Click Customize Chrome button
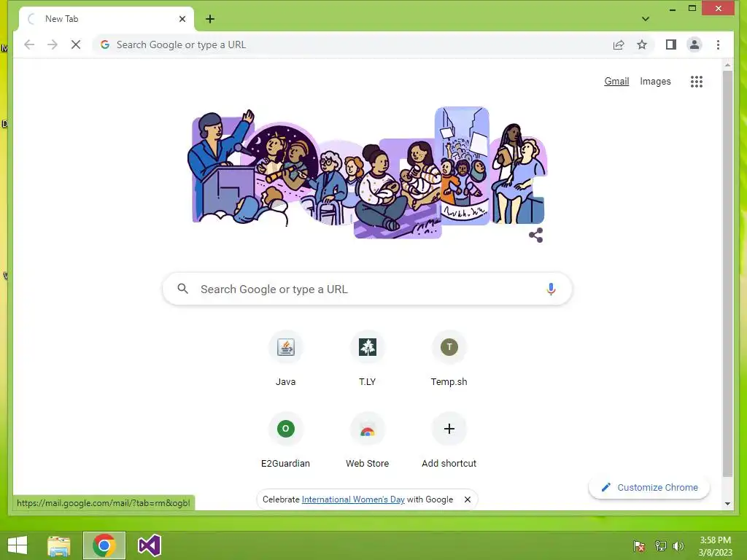747x560 pixels. point(649,488)
